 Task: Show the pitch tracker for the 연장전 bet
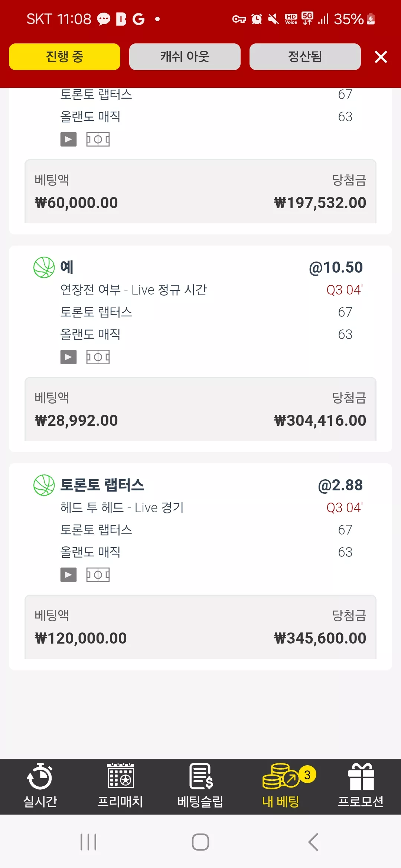98,357
